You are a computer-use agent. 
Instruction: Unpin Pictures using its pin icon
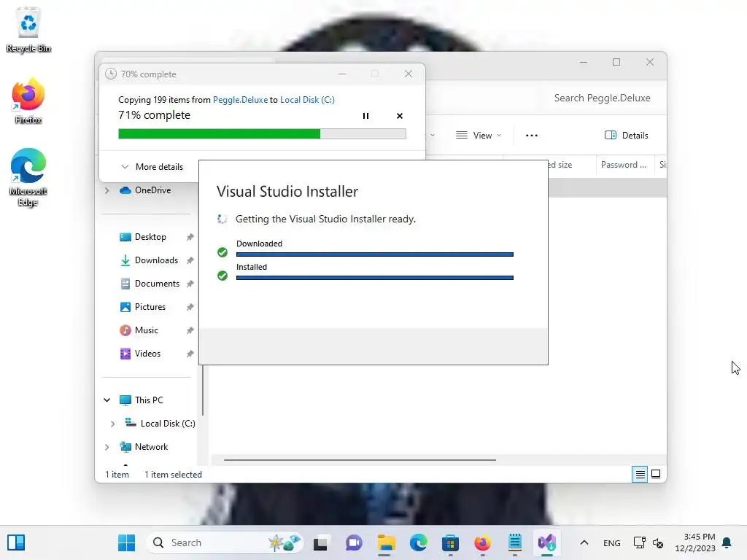coord(190,307)
